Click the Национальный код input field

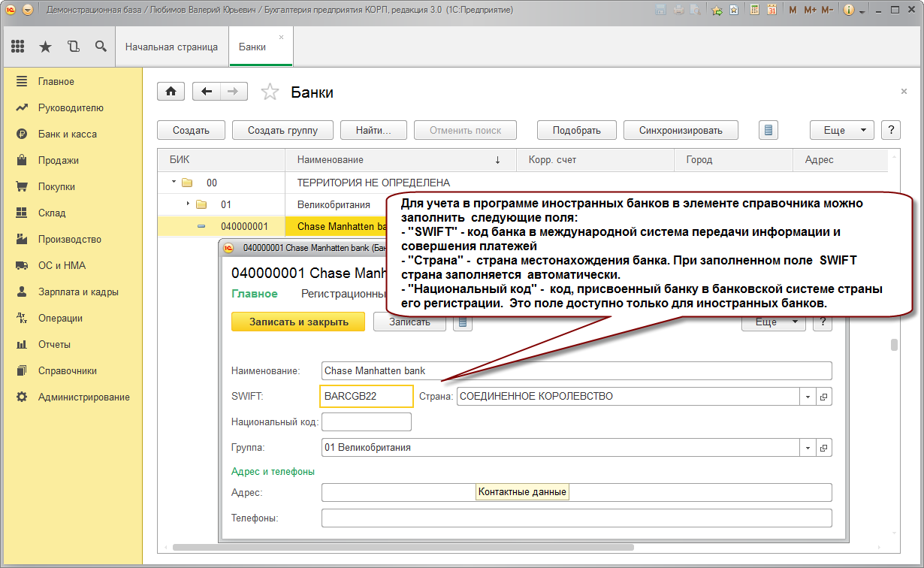click(x=367, y=422)
